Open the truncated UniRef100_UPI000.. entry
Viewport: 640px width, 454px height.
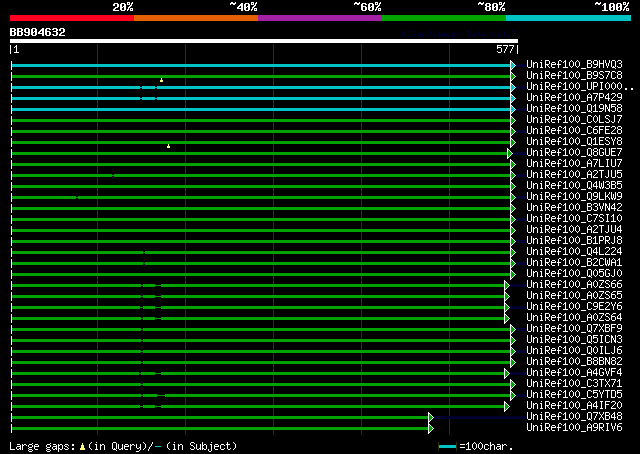(x=578, y=87)
